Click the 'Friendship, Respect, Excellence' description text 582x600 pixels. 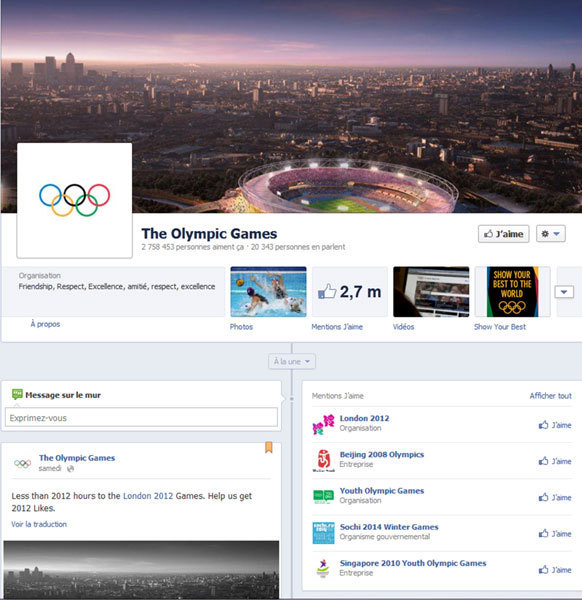click(117, 287)
